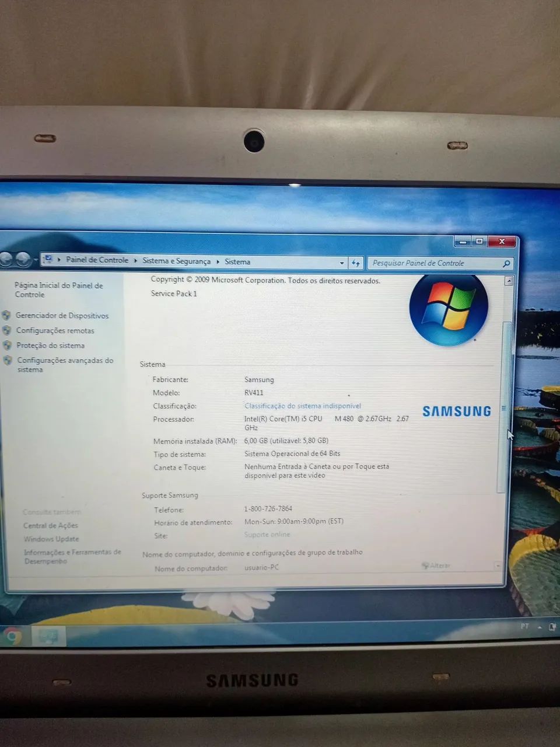Click the 1-800-726-7864 phone number
The height and width of the screenshot is (747, 560).
click(x=268, y=508)
